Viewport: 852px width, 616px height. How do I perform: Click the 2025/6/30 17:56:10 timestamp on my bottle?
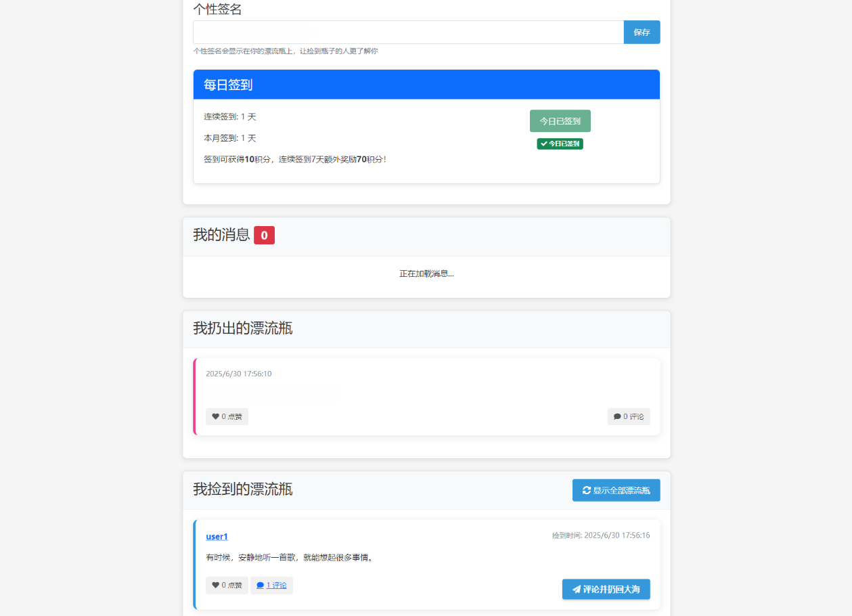pos(238,374)
